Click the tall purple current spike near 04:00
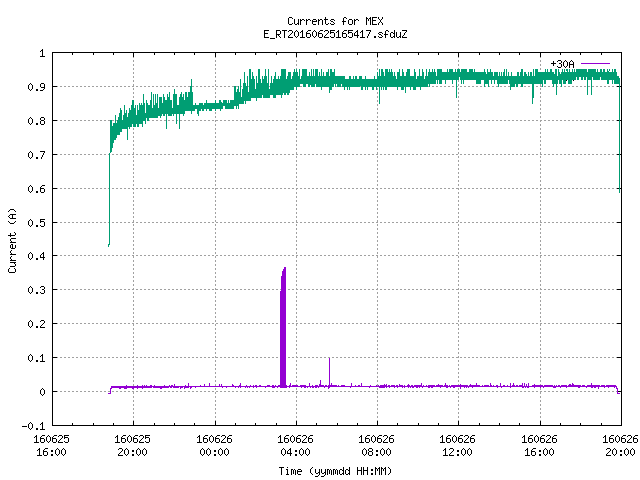640x480 pixels. click(283, 327)
